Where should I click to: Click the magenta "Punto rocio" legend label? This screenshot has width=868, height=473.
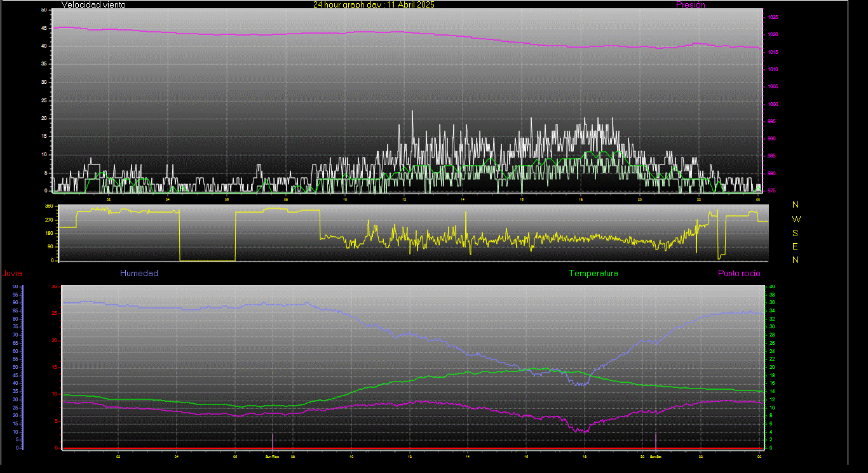click(739, 274)
